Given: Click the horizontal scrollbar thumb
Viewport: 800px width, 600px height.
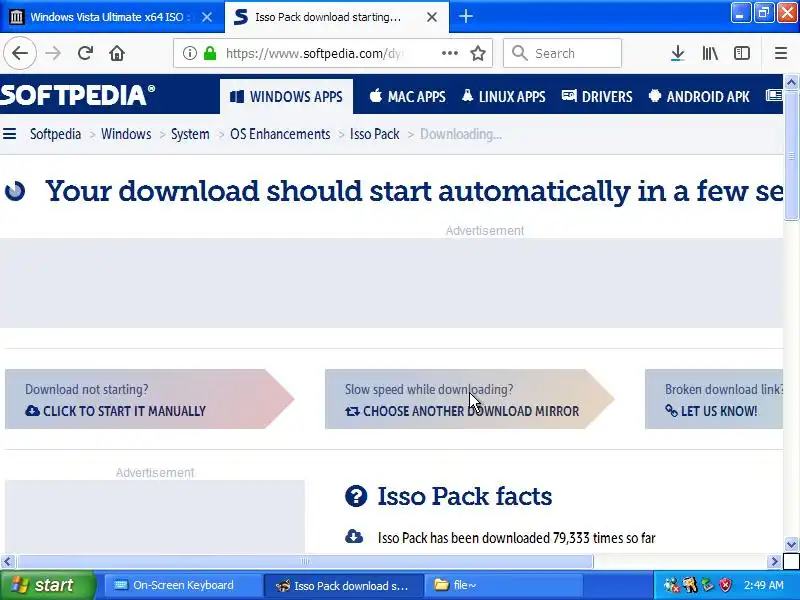Looking at the screenshot, I should pos(305,562).
